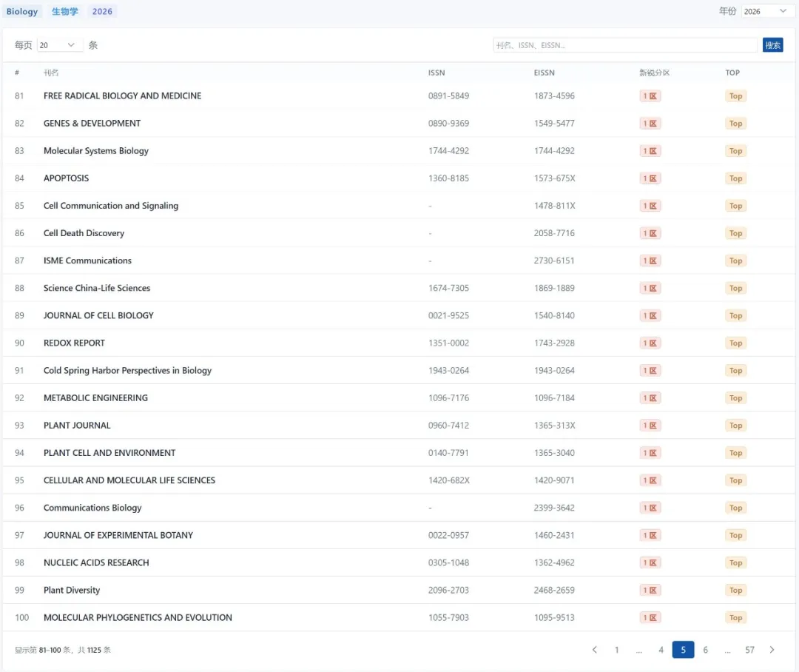Click the Top badge for APOPTOSIS
Viewport: 799px width, 672px height.
pyautogui.click(x=735, y=178)
